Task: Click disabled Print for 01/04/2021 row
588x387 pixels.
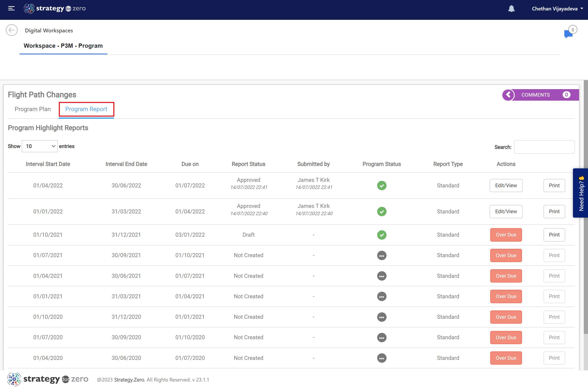Action: click(554, 276)
